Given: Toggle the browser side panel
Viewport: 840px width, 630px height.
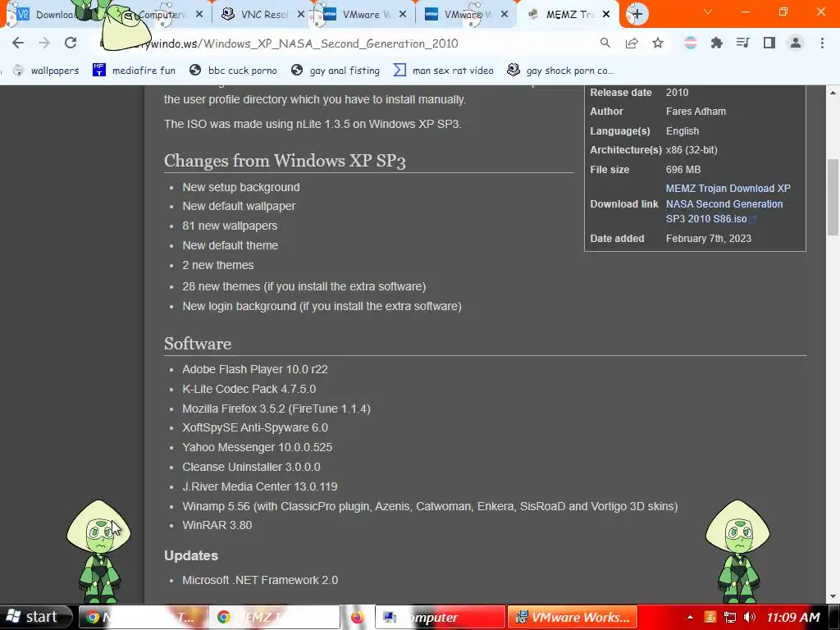Looking at the screenshot, I should pos(769,43).
